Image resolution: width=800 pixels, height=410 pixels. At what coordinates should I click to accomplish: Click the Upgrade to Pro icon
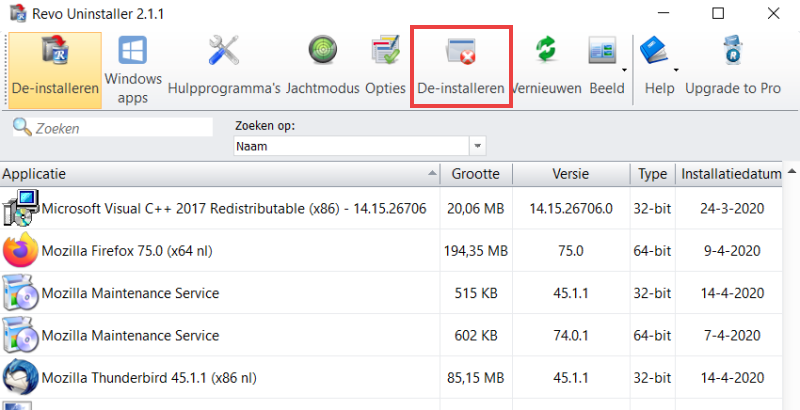coord(733,67)
